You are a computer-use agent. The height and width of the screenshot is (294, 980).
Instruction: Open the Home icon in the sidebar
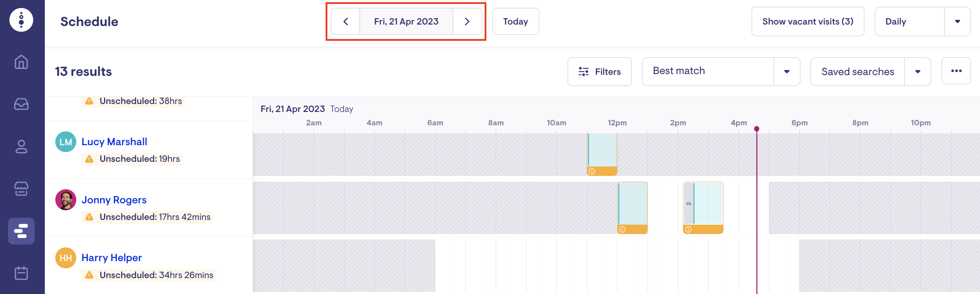21,62
